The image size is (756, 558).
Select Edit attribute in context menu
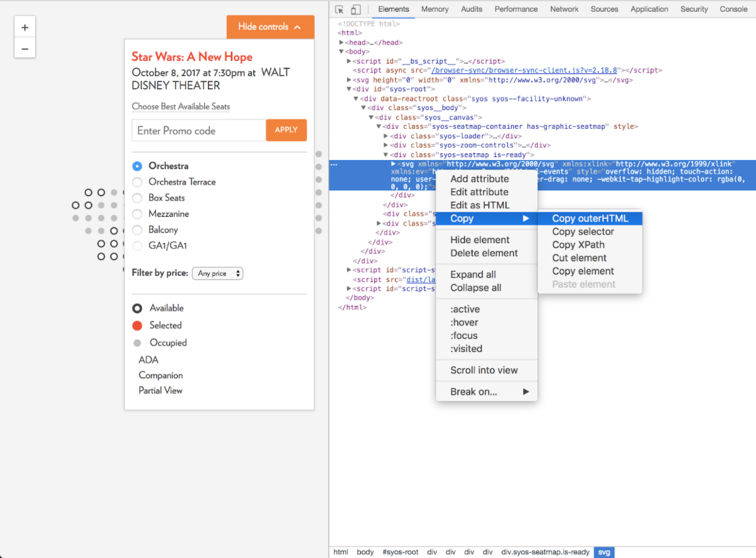tap(487, 192)
